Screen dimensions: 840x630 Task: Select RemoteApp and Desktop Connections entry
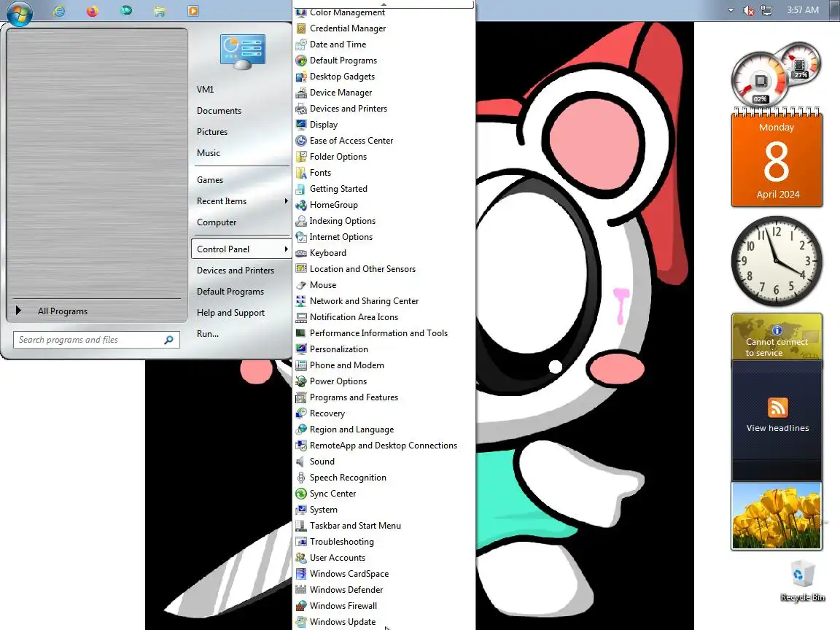(384, 446)
